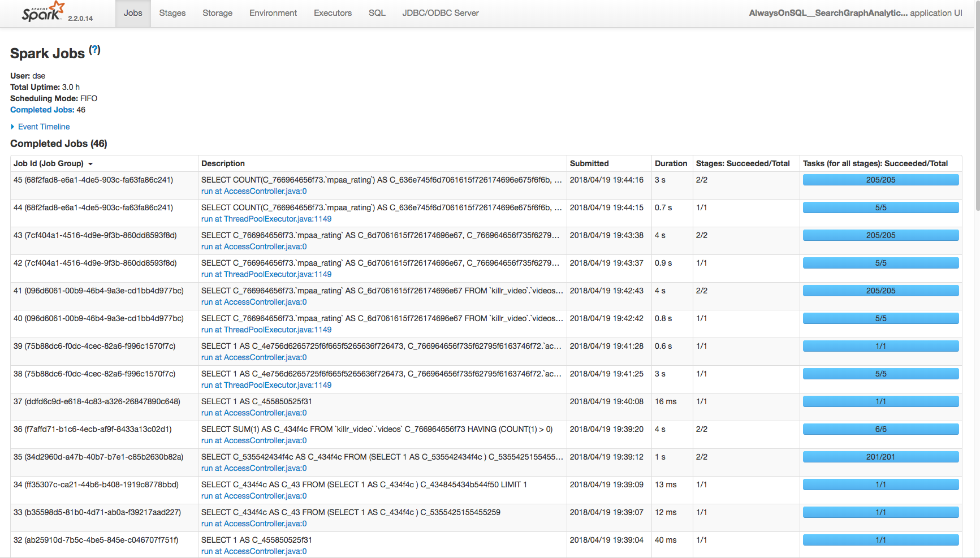Viewport: 980px width, 558px height.
Task: Click the 205/205 progress bar for job 45
Action: [880, 180]
